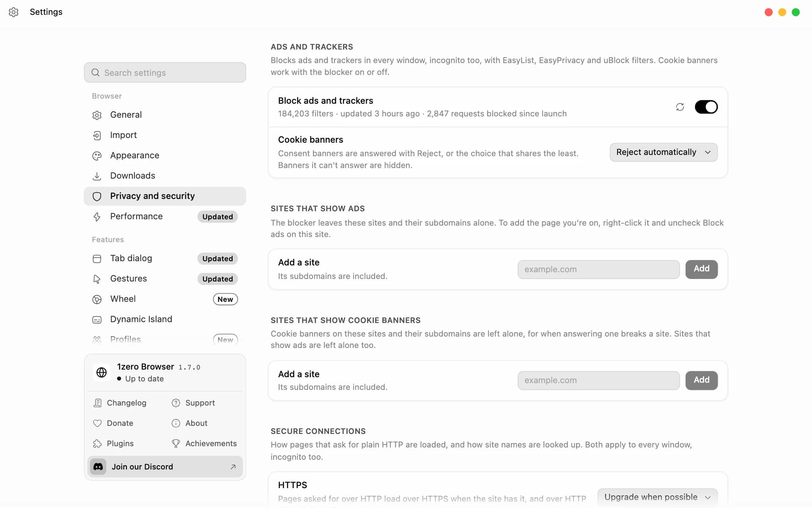The image size is (812, 508).
Task: Click example.com field under Sites That Show Ads
Action: coord(598,269)
